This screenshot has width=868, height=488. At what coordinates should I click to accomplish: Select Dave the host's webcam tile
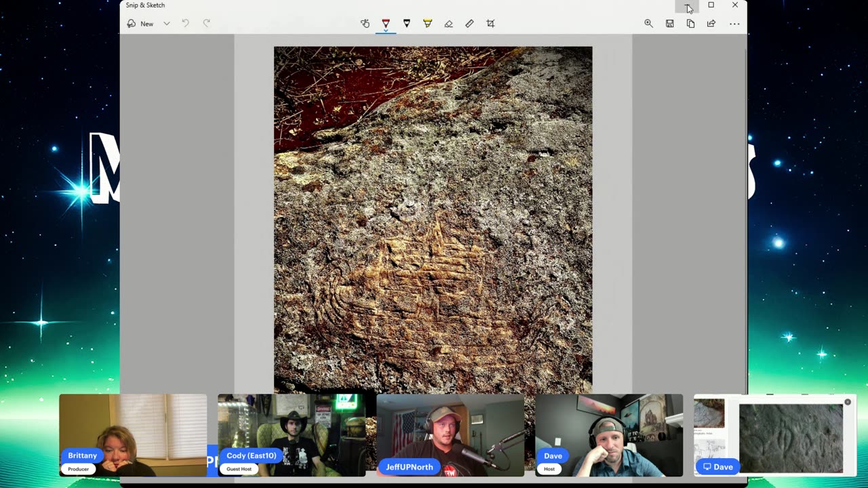609,435
